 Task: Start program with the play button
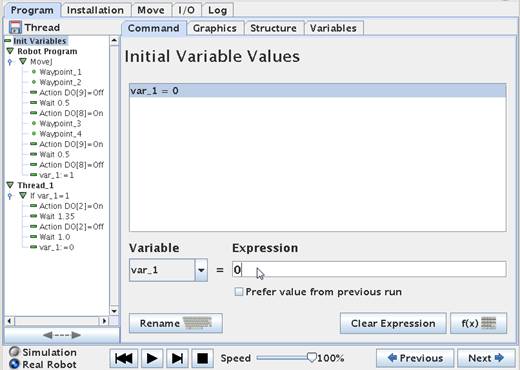point(152,358)
